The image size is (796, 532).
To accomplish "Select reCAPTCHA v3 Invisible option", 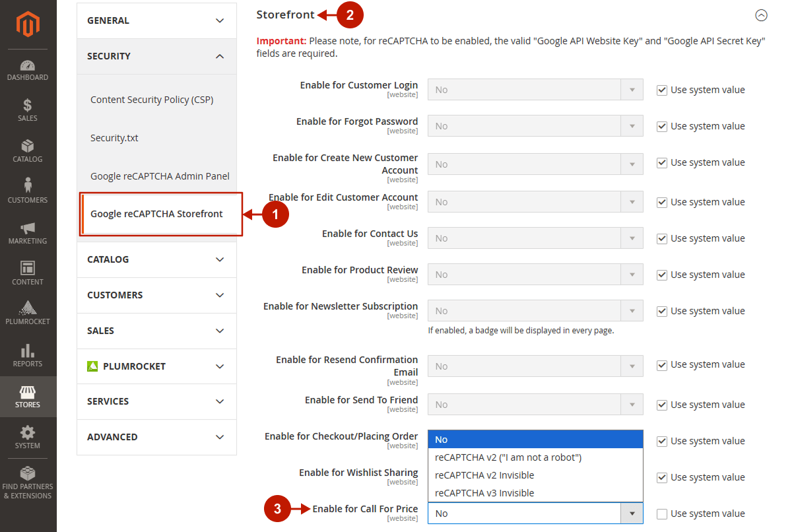I will [x=535, y=493].
